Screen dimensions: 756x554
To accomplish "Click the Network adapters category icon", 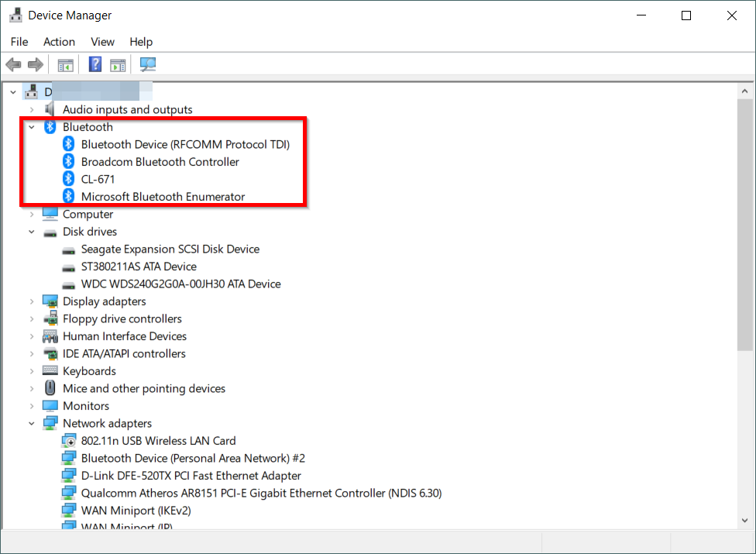I will tap(50, 423).
